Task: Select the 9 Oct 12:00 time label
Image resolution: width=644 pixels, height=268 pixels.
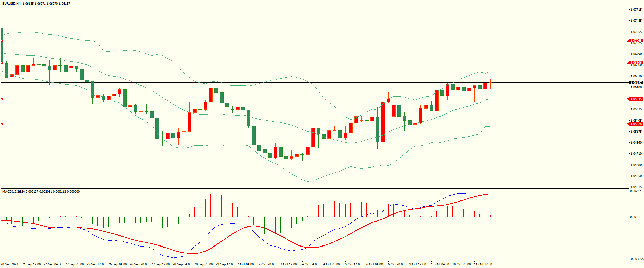Action: 417,264
